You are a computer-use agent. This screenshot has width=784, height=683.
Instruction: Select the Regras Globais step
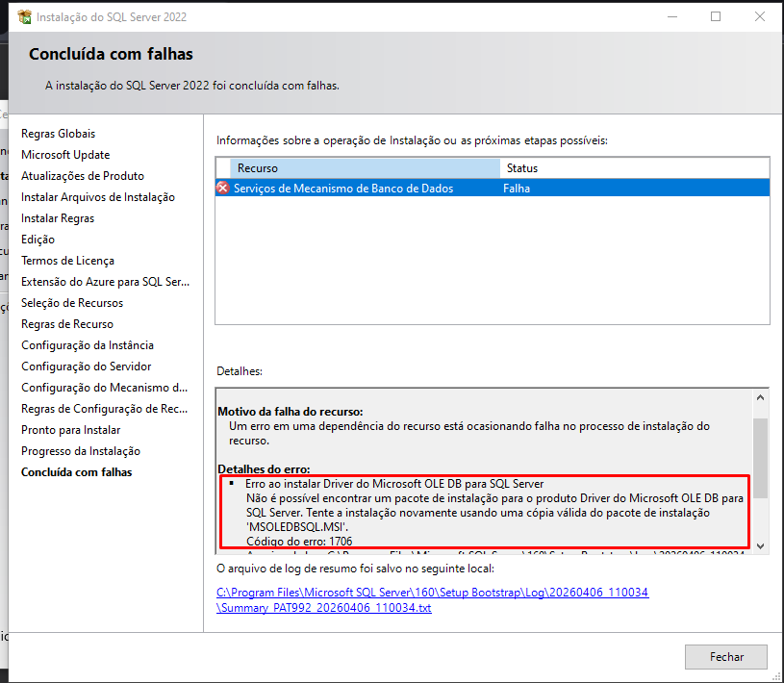pyautogui.click(x=58, y=134)
